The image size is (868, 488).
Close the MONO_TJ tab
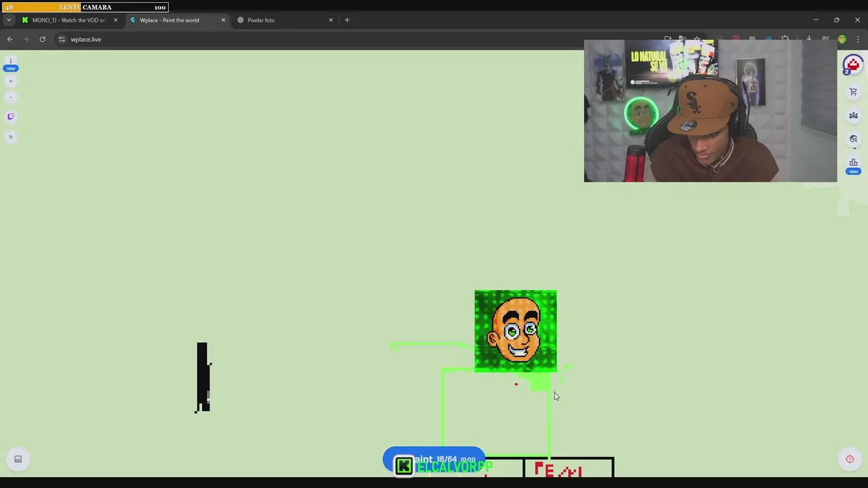point(115,20)
